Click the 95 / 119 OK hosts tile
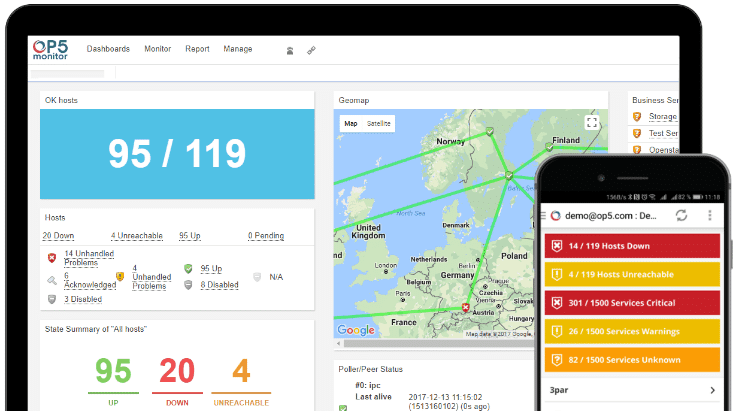The width and height of the screenshot is (737, 411). pos(177,154)
